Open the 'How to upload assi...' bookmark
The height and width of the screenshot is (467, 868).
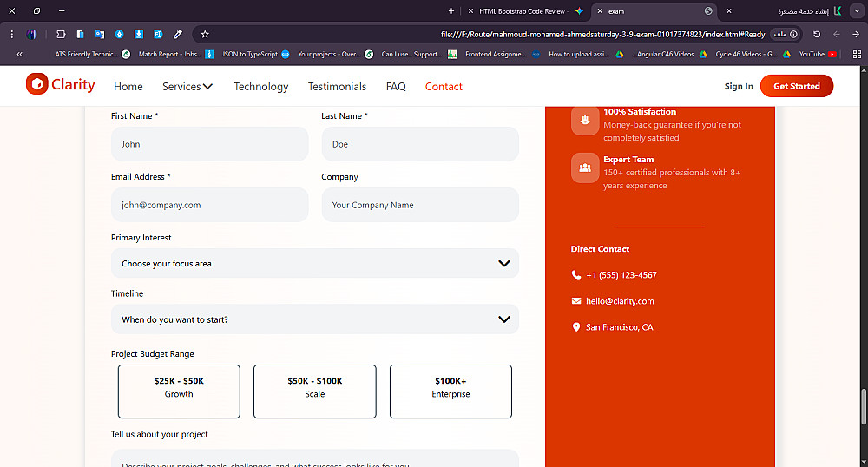(586, 54)
